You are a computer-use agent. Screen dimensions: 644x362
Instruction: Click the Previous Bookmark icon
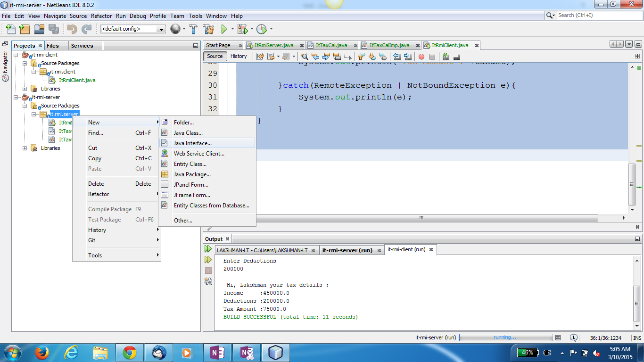(362, 57)
